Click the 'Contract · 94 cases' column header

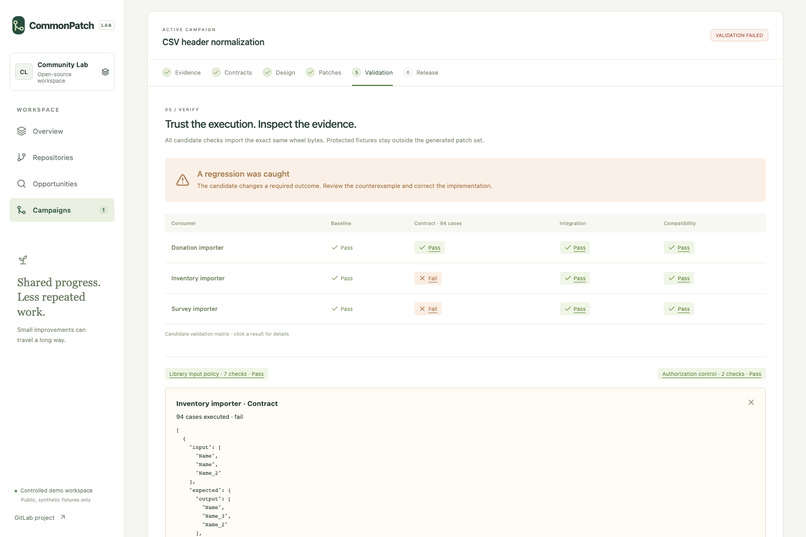[x=438, y=224]
